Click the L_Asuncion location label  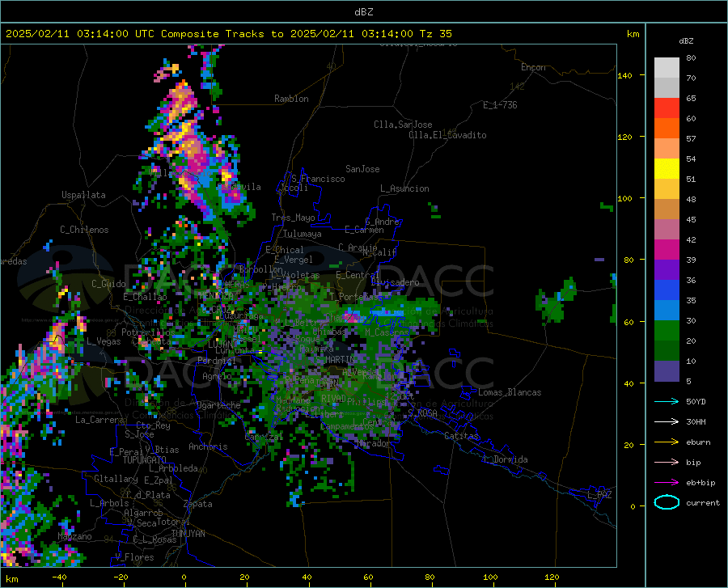click(x=404, y=188)
